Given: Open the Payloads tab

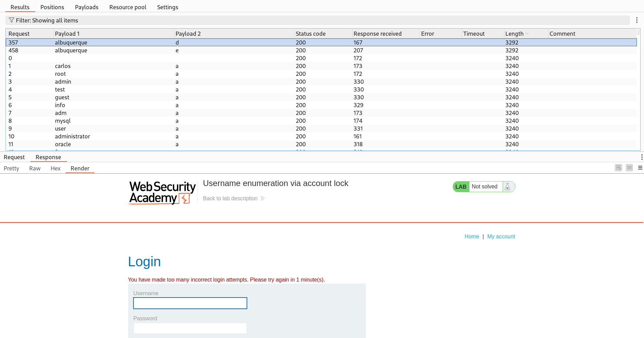Looking at the screenshot, I should pyautogui.click(x=87, y=7).
